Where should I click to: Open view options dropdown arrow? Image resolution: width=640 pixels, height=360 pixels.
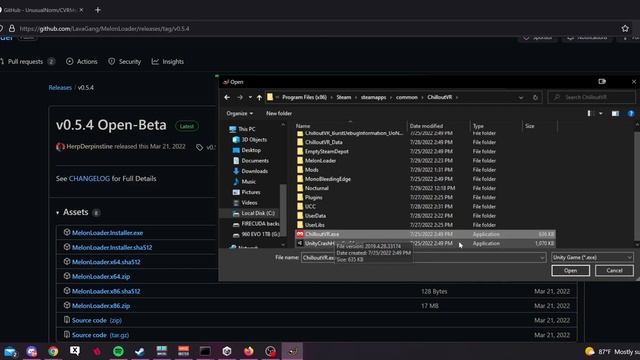click(601, 113)
